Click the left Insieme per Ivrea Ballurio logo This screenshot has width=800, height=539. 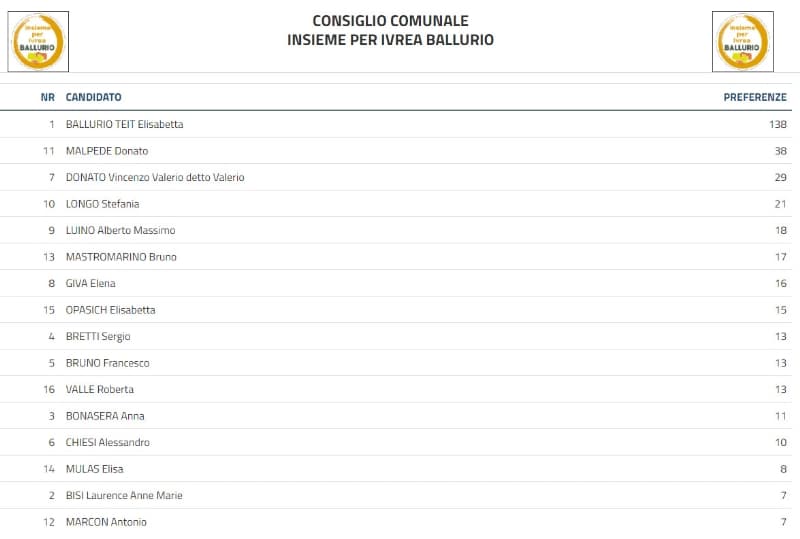tap(38, 41)
